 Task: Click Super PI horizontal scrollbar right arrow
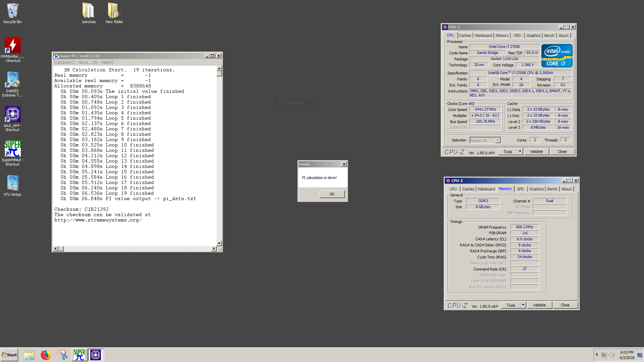(214, 249)
